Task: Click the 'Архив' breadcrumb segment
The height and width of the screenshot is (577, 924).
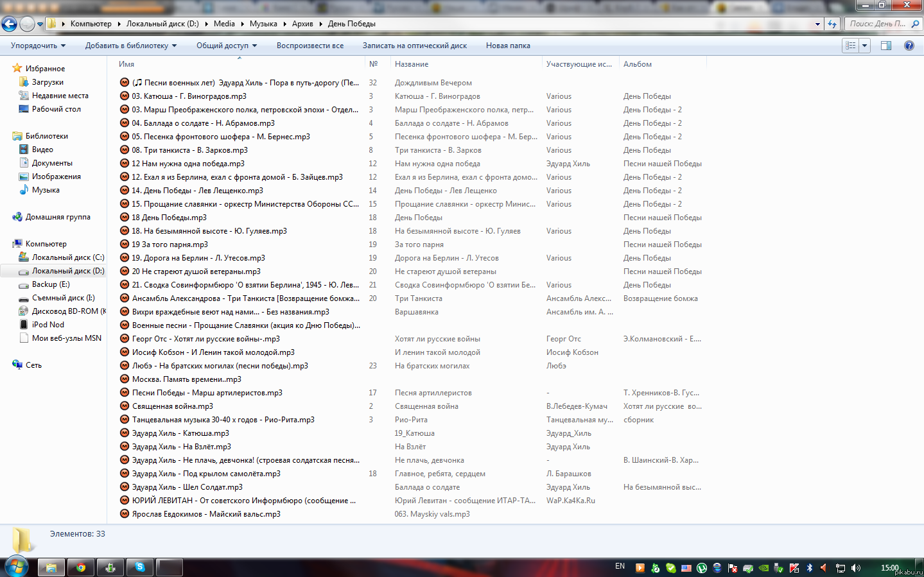Action: (302, 24)
